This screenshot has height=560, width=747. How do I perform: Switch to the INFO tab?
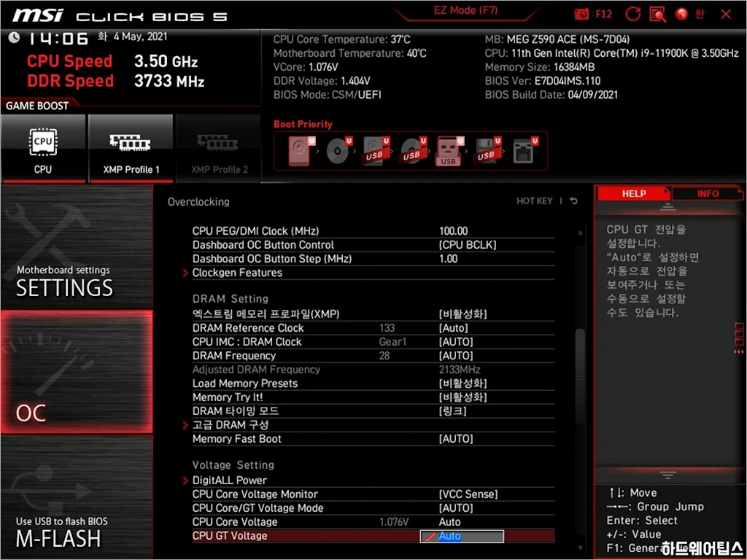[x=708, y=193]
